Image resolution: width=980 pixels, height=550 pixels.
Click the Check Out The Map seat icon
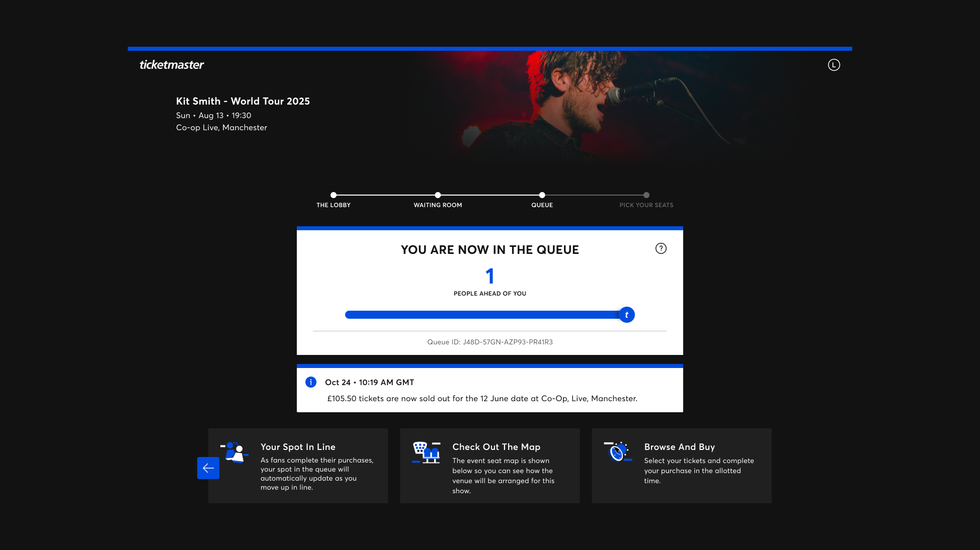pos(426,452)
